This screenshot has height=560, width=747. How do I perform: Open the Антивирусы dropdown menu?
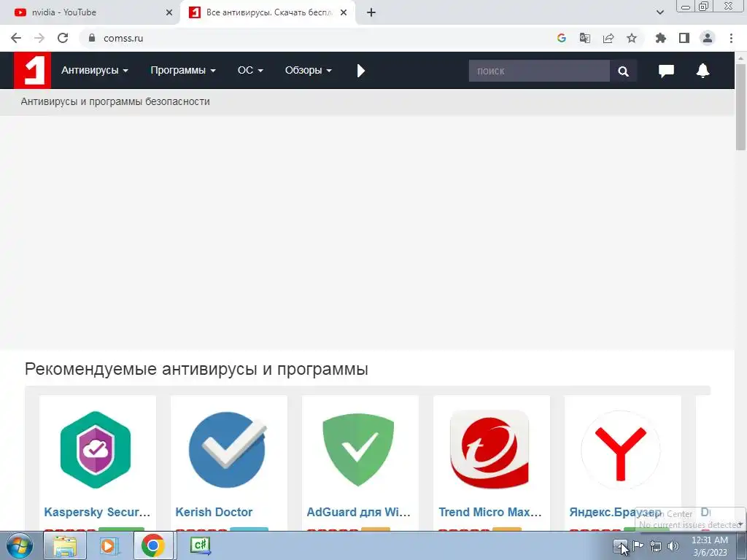[94, 71]
